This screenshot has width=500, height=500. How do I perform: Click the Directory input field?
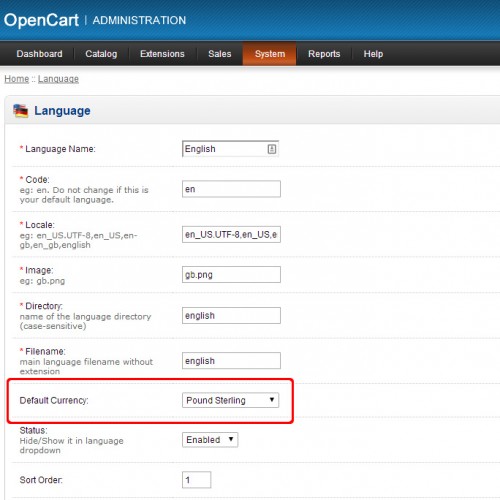231,315
